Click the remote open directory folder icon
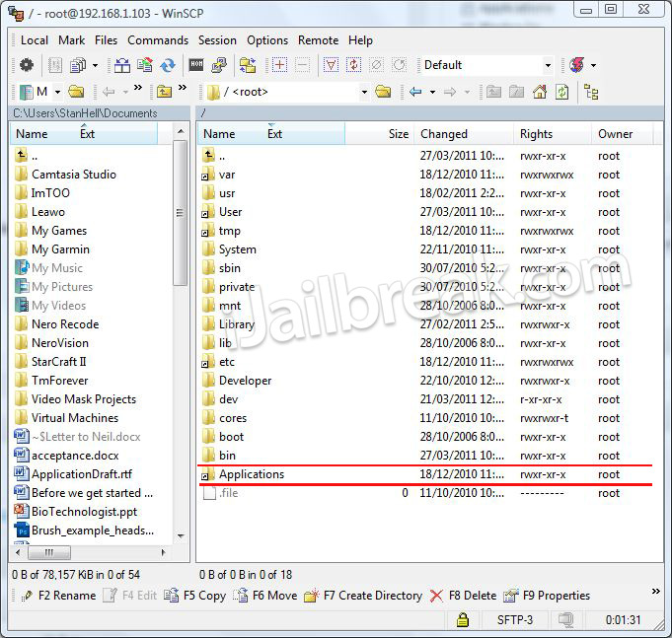Viewport: 672px width, 638px height. [x=383, y=91]
